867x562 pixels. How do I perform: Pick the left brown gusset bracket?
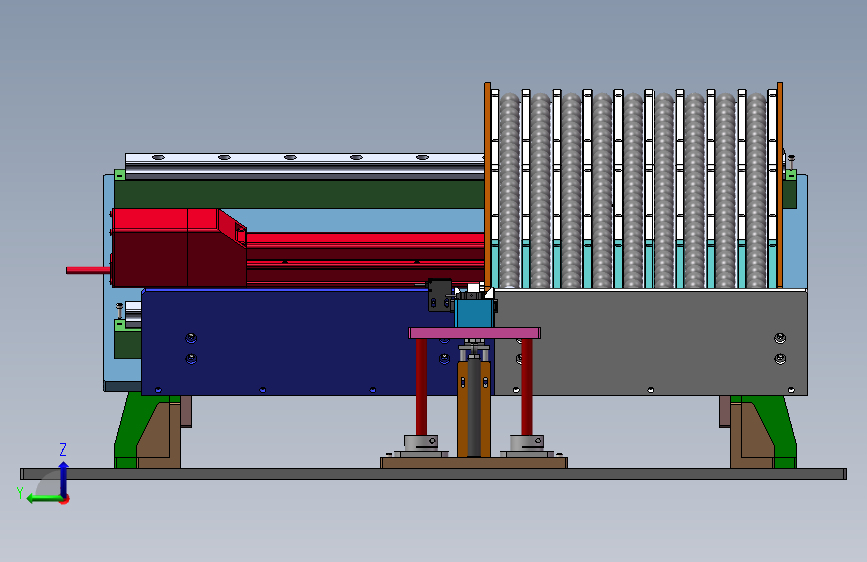(160, 437)
